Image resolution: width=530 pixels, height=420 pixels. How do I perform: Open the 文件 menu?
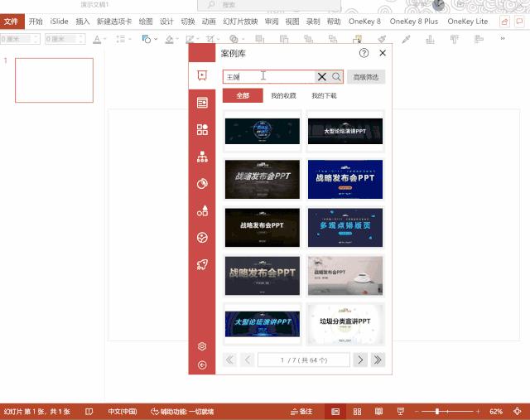[x=12, y=22]
